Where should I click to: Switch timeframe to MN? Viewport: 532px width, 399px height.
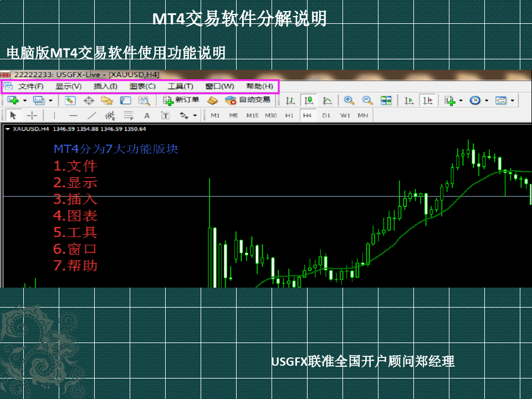tap(363, 116)
